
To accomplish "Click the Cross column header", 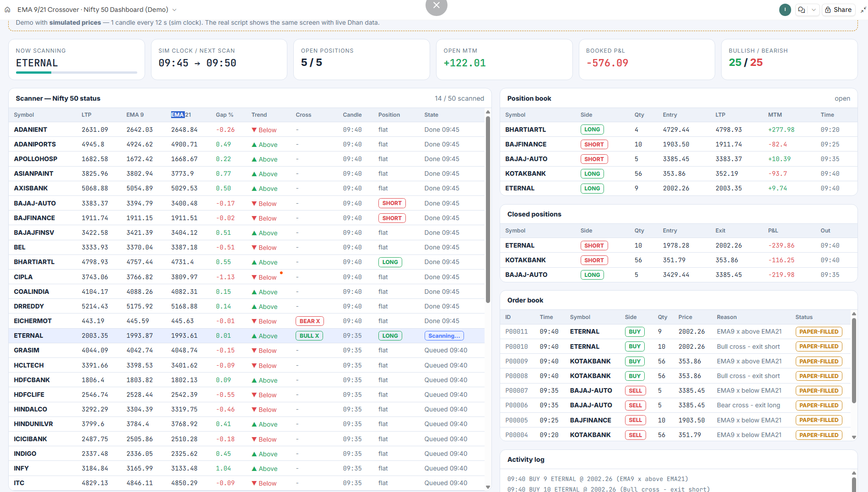I will [x=303, y=115].
